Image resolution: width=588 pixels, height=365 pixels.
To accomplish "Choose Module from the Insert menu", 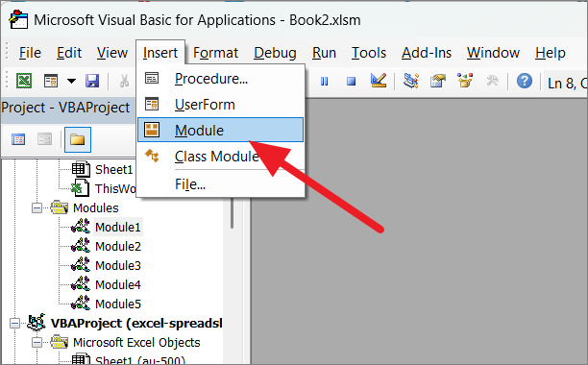I will [221, 130].
